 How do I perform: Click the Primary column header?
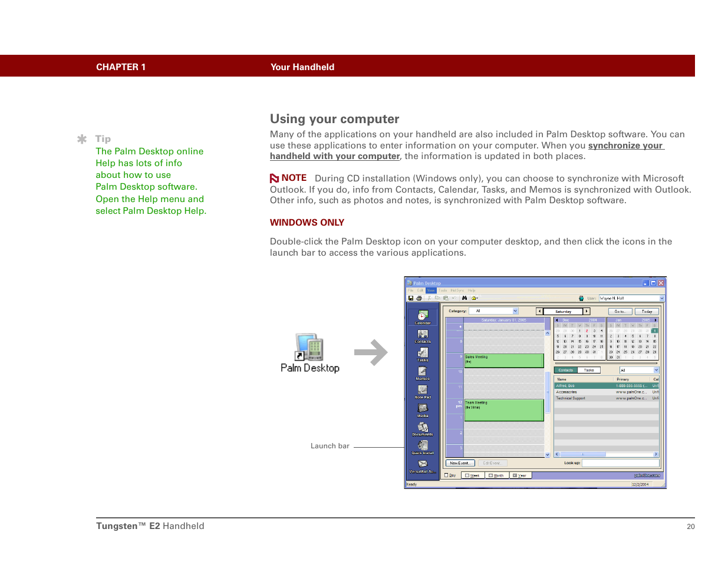(633, 379)
